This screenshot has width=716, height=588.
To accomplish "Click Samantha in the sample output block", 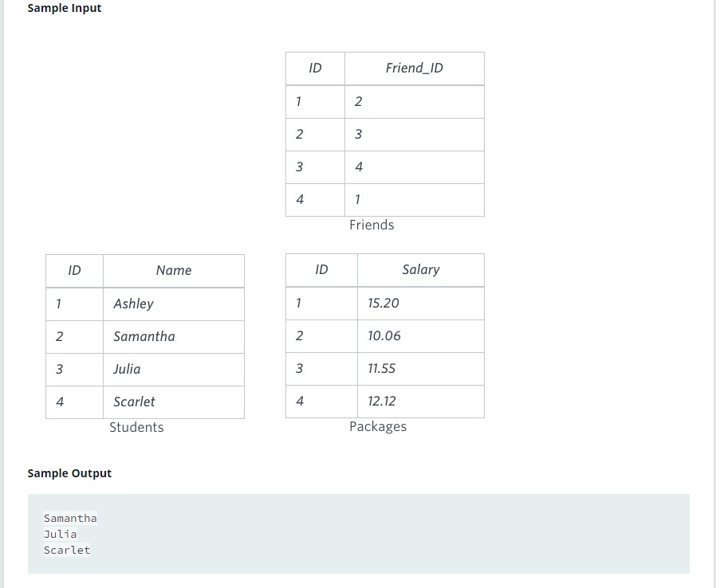I will pos(70,519).
